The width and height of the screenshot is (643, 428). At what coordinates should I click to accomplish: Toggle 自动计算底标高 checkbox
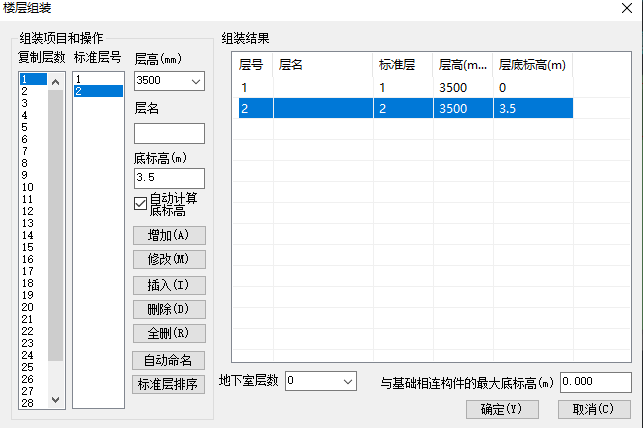[x=140, y=204]
